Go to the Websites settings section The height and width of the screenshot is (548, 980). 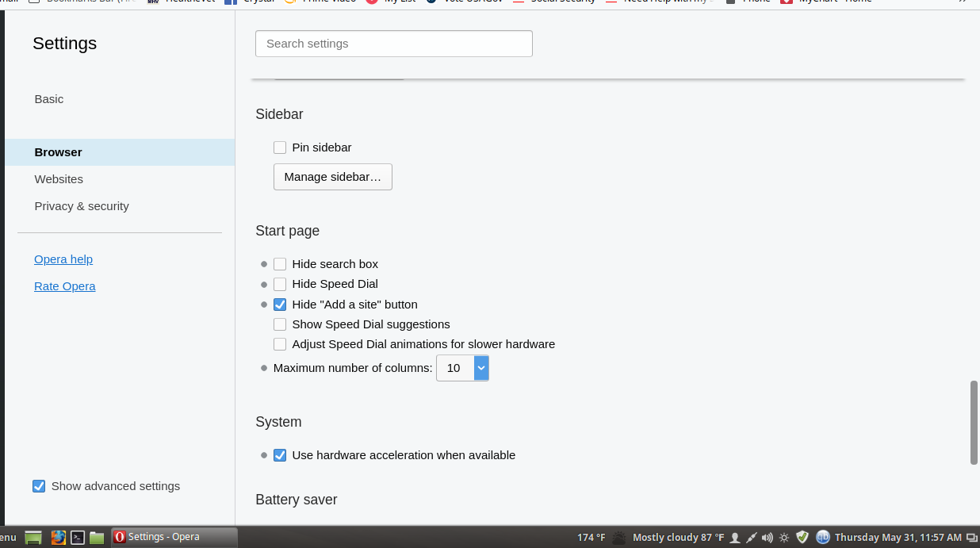coord(59,179)
